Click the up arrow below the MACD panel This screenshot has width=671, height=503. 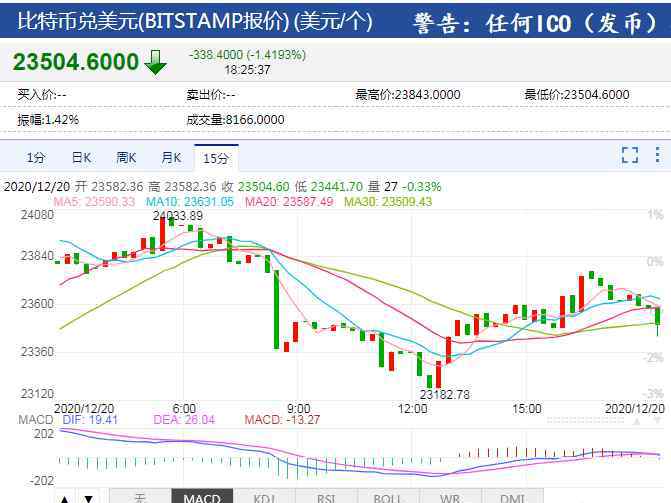pyautogui.click(x=65, y=499)
